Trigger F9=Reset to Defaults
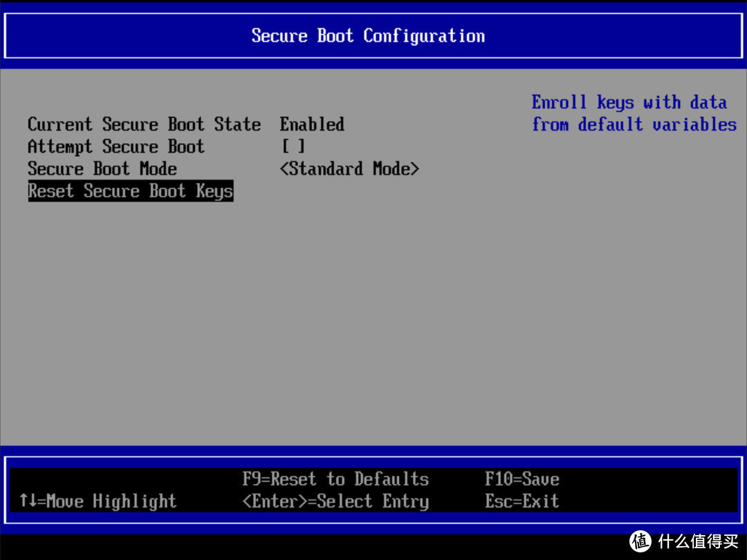Image resolution: width=747 pixels, height=560 pixels. 336,479
